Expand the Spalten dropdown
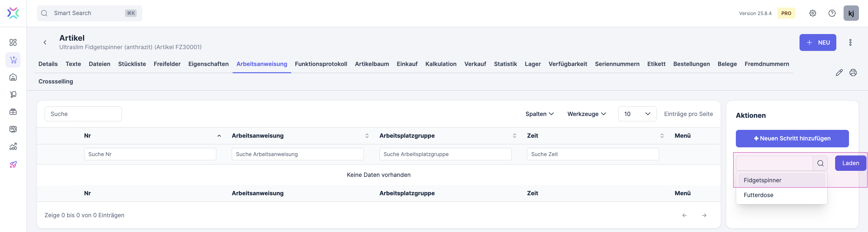 pyautogui.click(x=539, y=114)
